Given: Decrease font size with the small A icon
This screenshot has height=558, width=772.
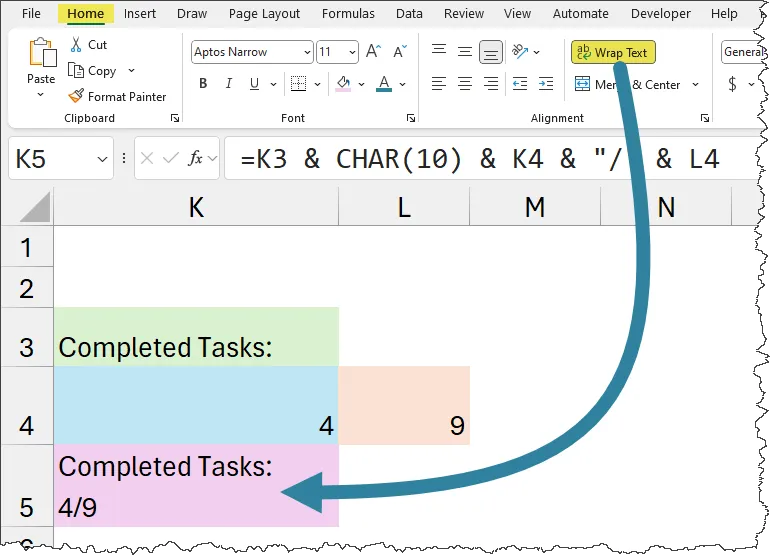Looking at the screenshot, I should tap(400, 51).
